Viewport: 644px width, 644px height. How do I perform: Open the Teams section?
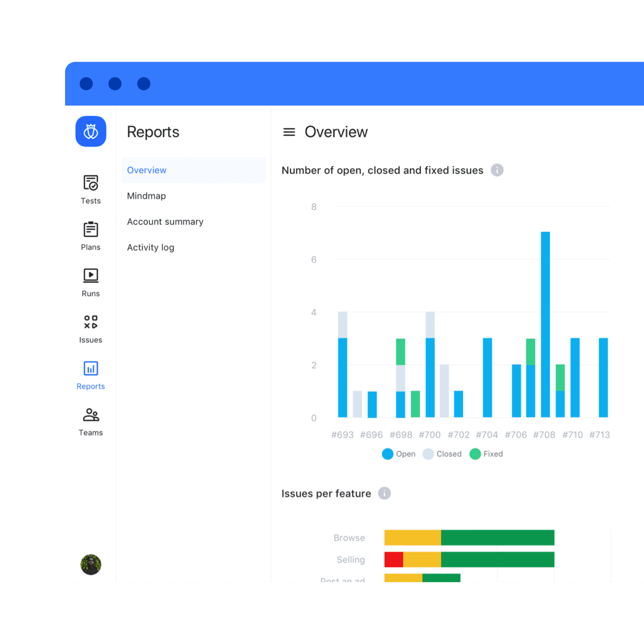(x=90, y=422)
